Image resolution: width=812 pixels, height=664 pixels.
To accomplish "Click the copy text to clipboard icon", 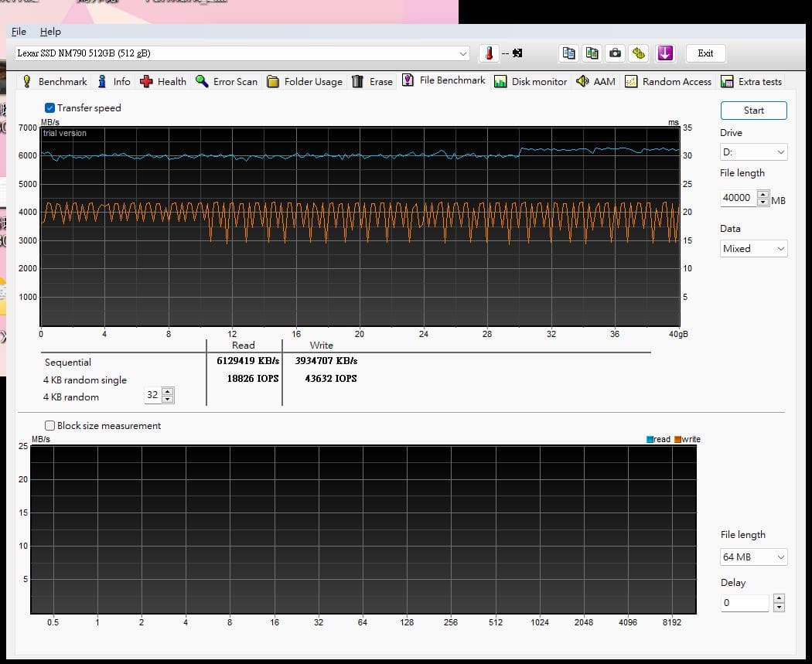I will pos(568,53).
